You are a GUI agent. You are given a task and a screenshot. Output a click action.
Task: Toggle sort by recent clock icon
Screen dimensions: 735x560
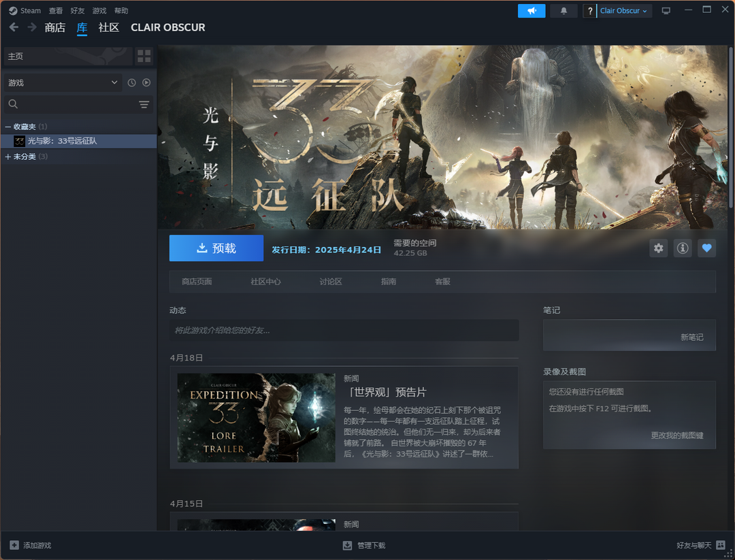[x=132, y=82]
